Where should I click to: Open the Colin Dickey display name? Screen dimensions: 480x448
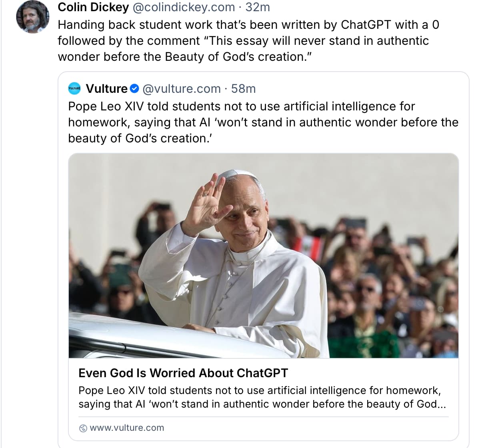click(93, 7)
